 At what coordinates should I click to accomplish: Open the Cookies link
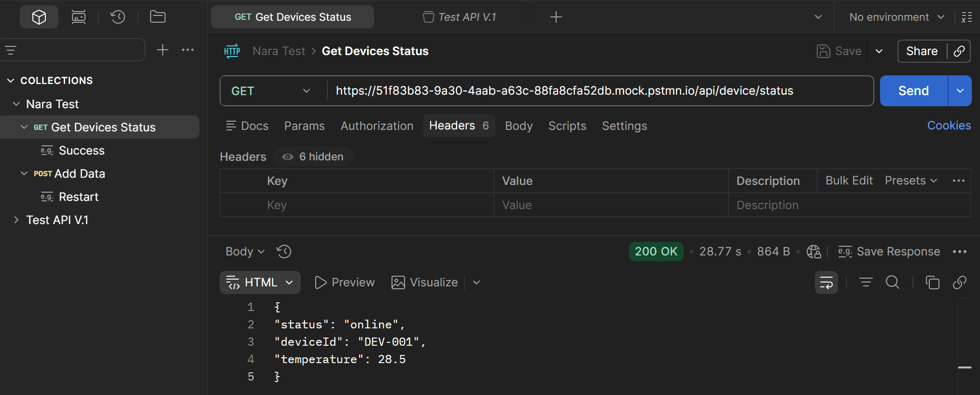949,126
